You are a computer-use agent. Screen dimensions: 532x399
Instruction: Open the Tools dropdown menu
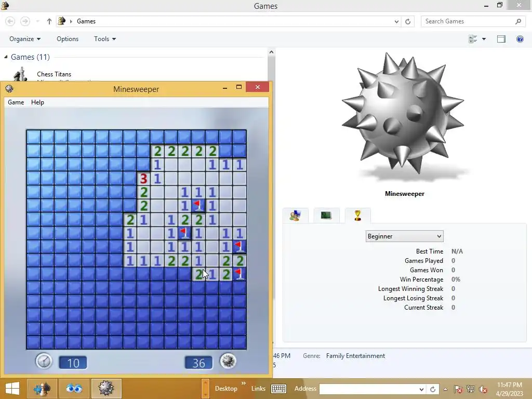tap(105, 39)
